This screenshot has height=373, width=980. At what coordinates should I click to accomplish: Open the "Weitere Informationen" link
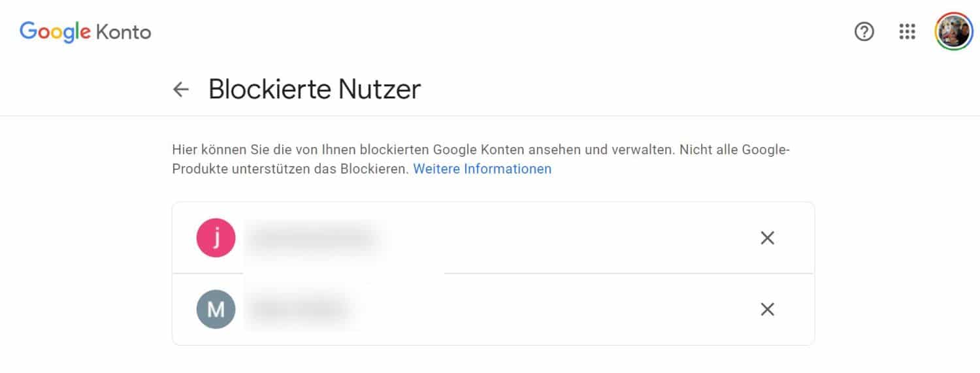(482, 169)
